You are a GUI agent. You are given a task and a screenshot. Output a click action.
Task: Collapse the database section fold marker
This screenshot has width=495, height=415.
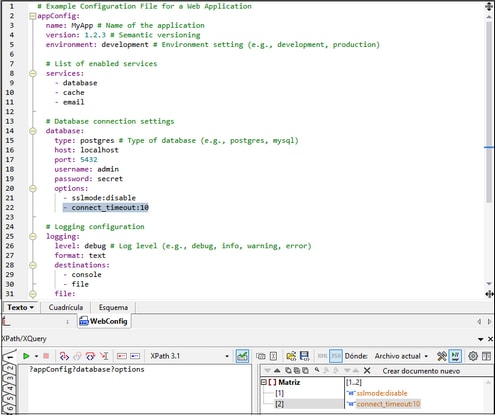(x=33, y=131)
